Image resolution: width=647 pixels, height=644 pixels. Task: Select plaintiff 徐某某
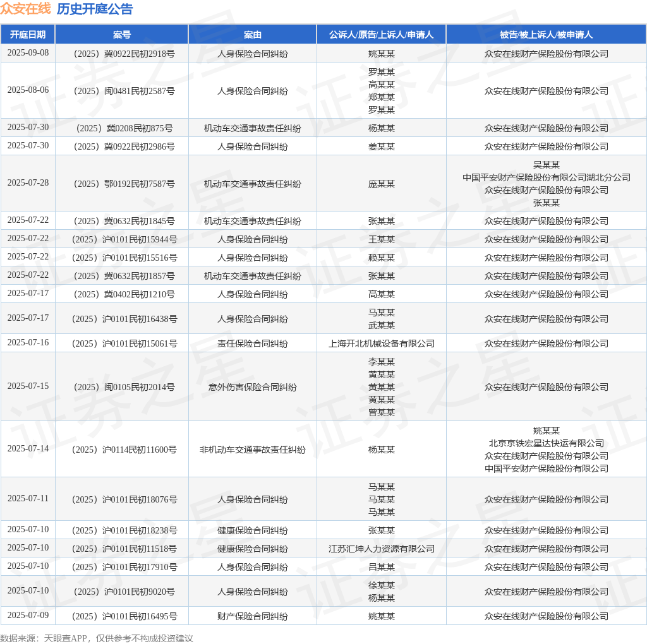click(x=381, y=585)
